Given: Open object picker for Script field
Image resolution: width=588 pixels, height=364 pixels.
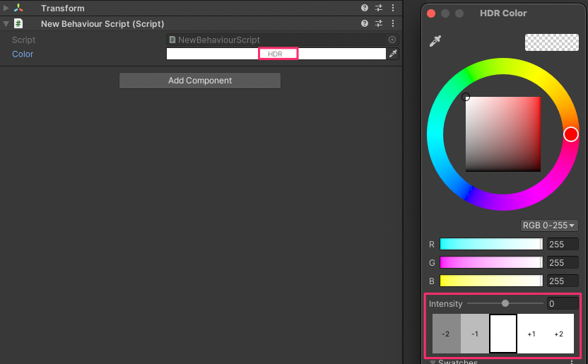Looking at the screenshot, I should pos(392,40).
